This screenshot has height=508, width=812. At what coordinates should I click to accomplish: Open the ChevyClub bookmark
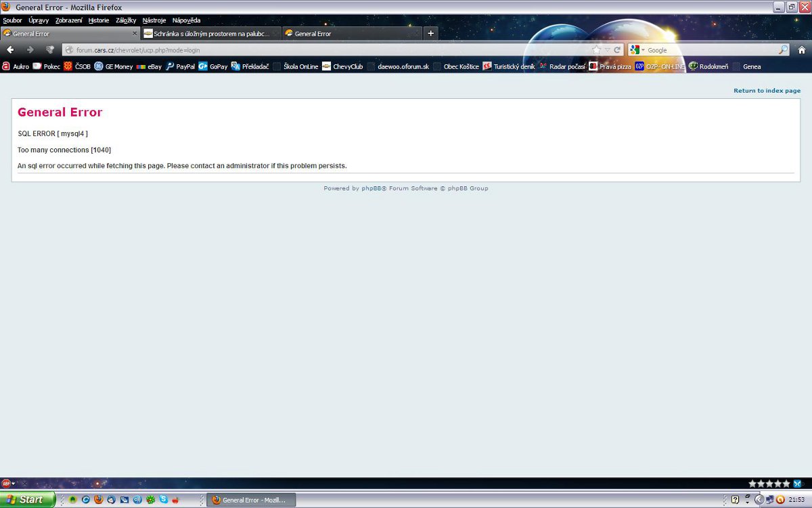342,66
